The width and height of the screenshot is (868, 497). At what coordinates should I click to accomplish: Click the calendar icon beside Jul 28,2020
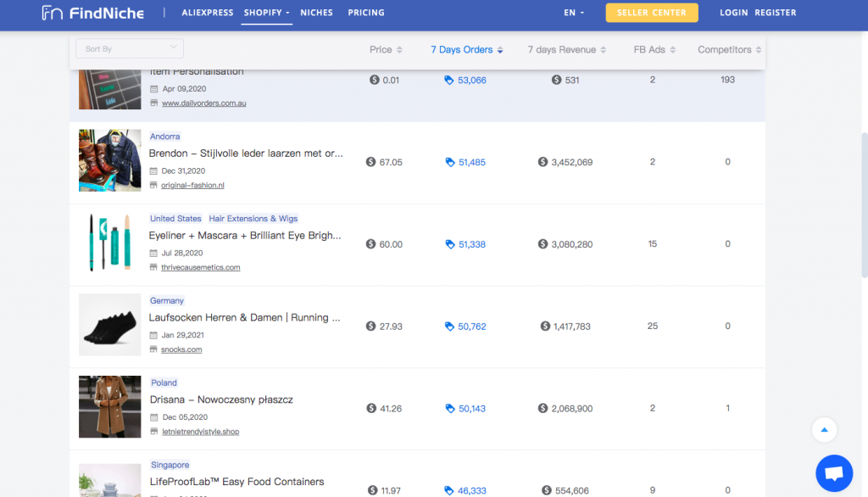pos(153,254)
